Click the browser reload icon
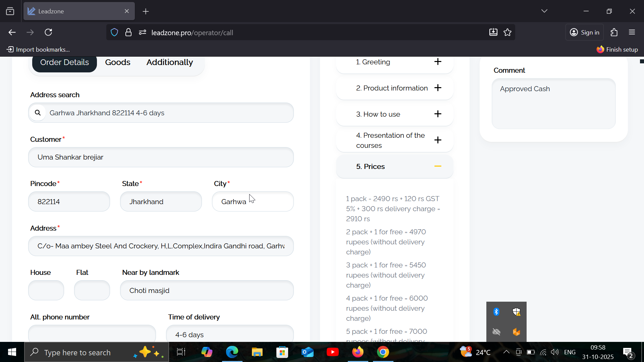Viewport: 644px width, 362px height. coord(49,33)
